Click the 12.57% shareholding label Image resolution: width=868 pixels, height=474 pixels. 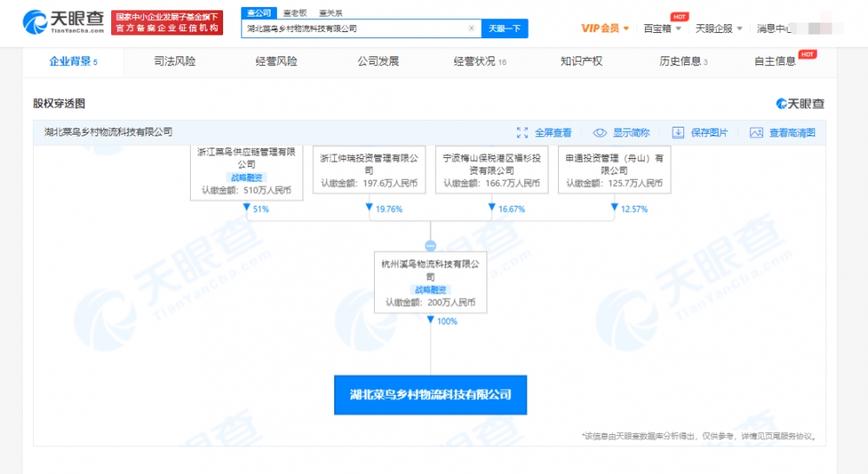pyautogui.click(x=635, y=208)
